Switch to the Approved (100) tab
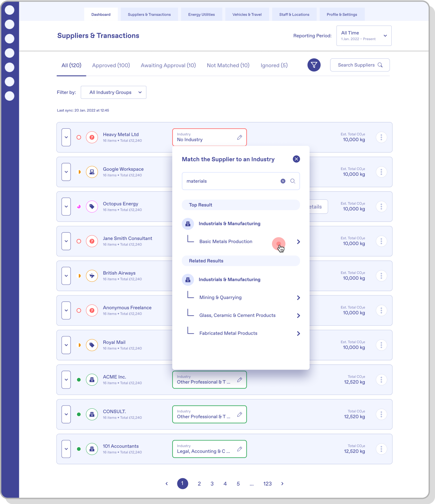The width and height of the screenshot is (435, 504). coord(111,65)
